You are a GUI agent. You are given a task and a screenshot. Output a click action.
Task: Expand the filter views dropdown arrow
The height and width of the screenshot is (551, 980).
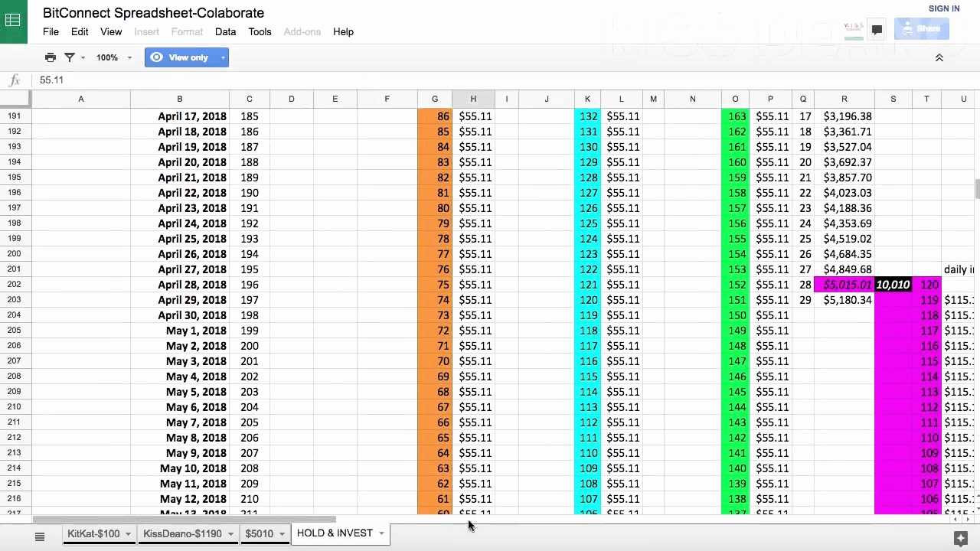pos(83,57)
